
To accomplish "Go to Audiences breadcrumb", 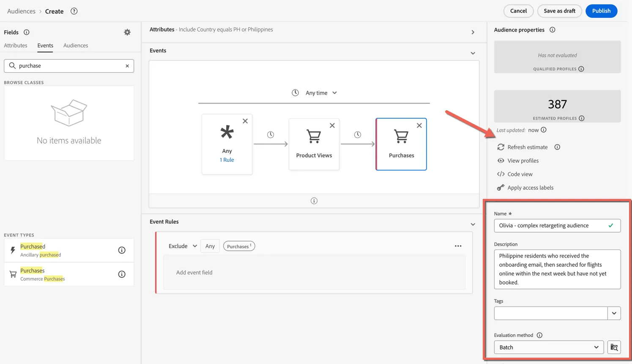I will click(21, 11).
